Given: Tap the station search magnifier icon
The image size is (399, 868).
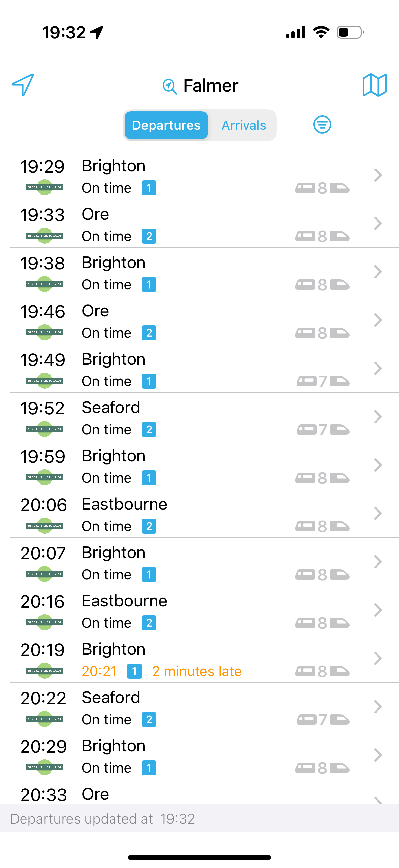Looking at the screenshot, I should (170, 86).
